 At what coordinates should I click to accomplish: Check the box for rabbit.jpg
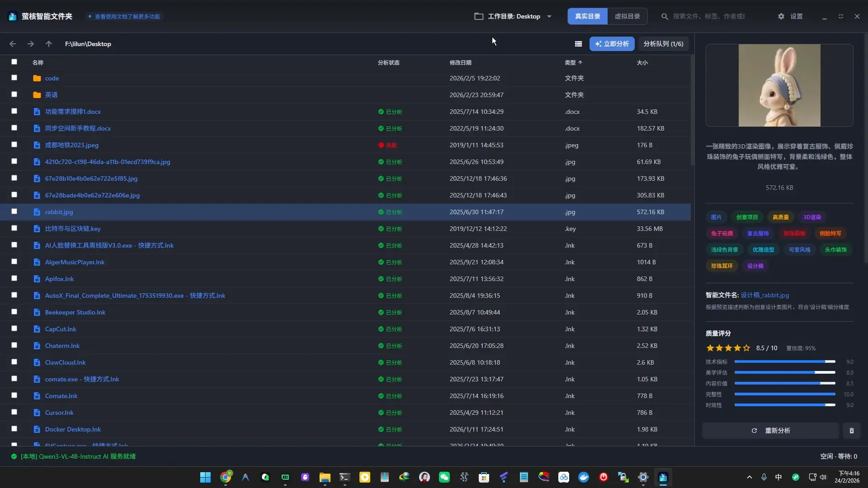point(14,211)
